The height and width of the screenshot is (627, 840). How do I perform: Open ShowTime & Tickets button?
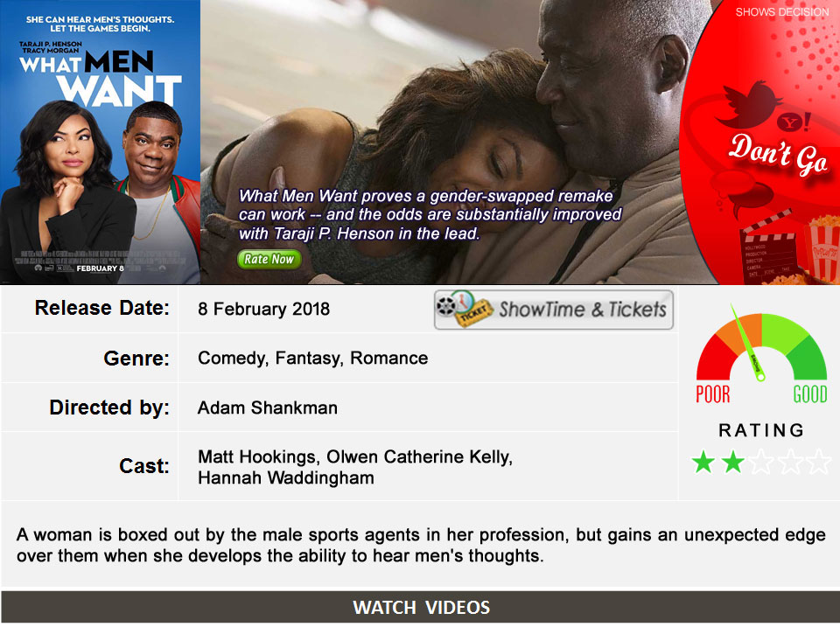[x=553, y=310]
